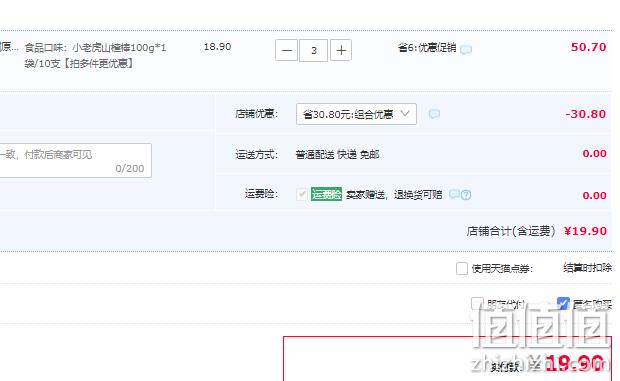620x381 pixels.
Task: Click the quantity field showing 3
Action: 314,51
